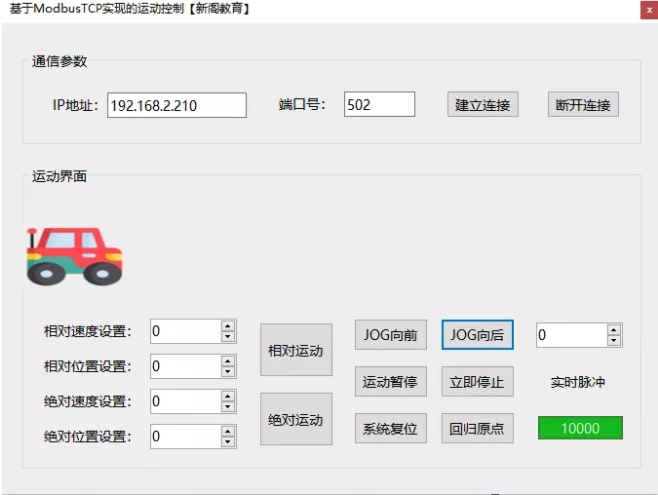Screen dimensions: 658x495
Task: Click the red tractor image
Action: point(75,256)
